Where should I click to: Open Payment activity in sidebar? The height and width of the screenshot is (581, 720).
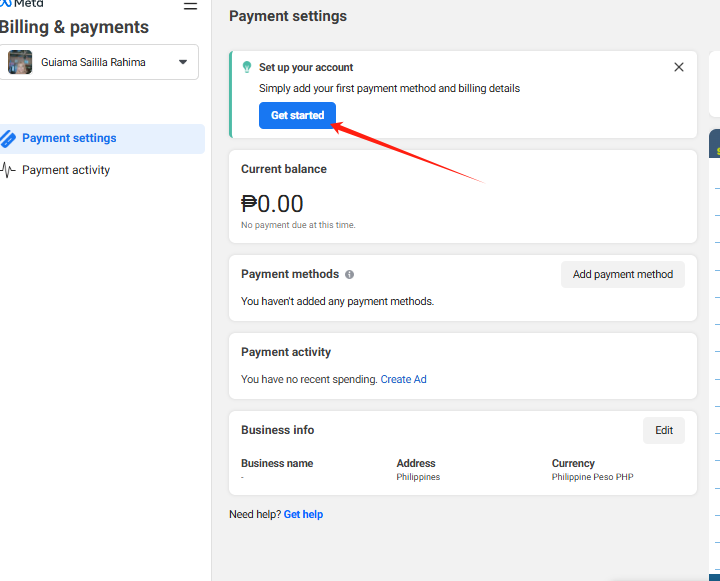click(x=102, y=170)
